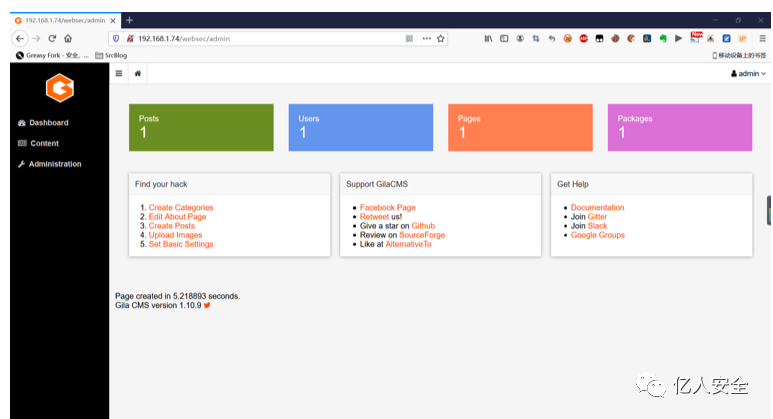
Task: Open mobile device bookmarks folder
Action: click(739, 55)
